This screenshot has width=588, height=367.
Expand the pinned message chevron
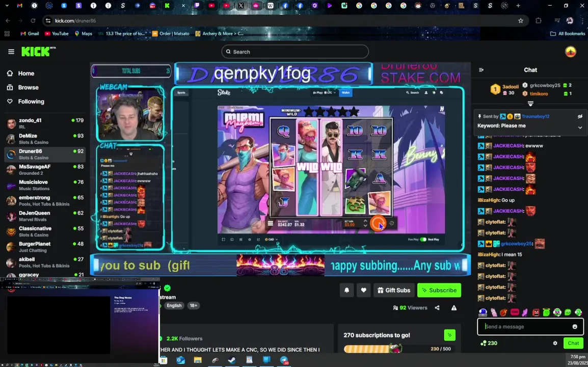pyautogui.click(x=580, y=127)
